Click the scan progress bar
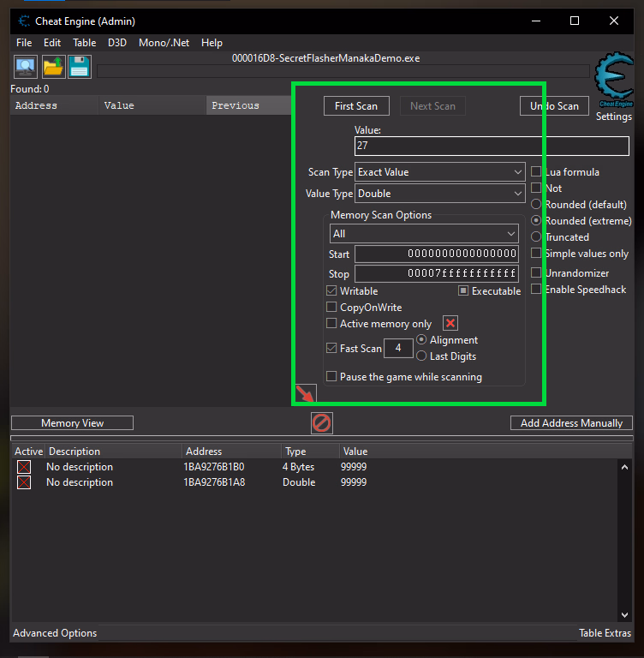 point(343,71)
